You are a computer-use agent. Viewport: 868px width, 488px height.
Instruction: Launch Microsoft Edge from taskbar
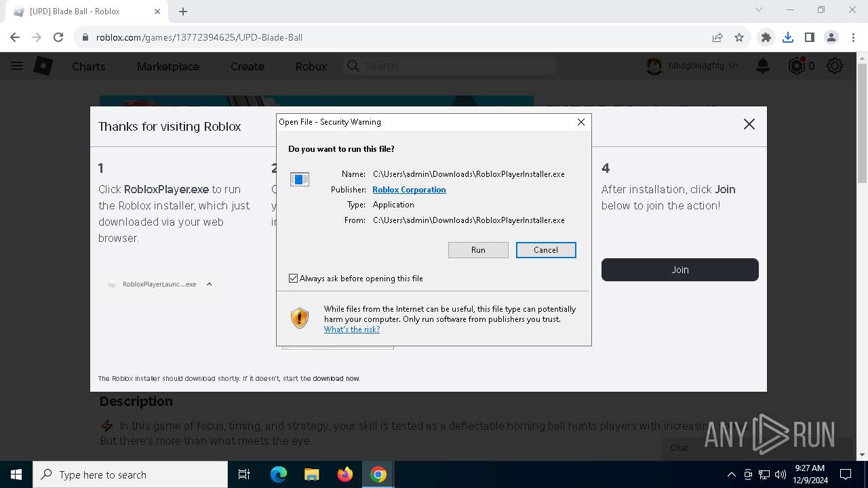click(279, 474)
